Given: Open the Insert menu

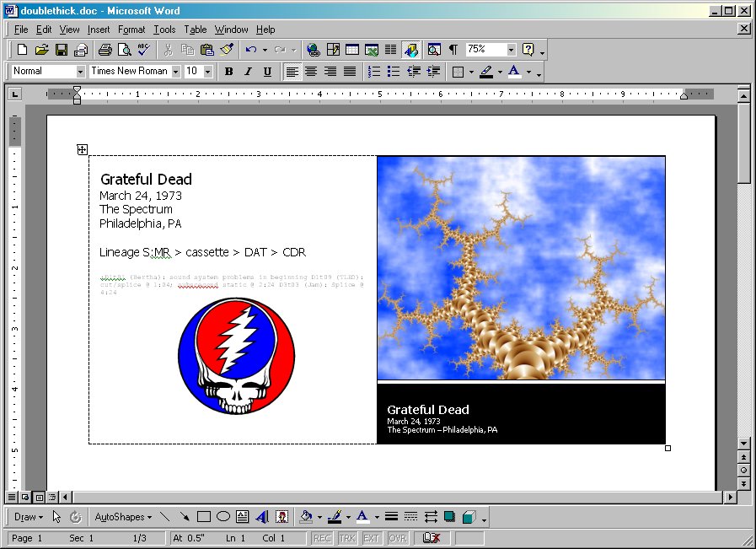Looking at the screenshot, I should pyautogui.click(x=99, y=30).
